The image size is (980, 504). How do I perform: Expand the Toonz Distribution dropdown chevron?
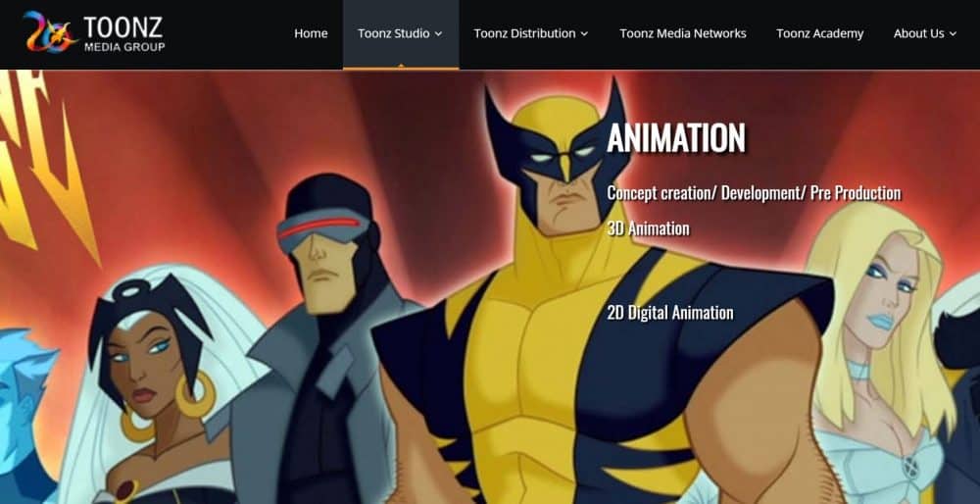click(x=584, y=33)
